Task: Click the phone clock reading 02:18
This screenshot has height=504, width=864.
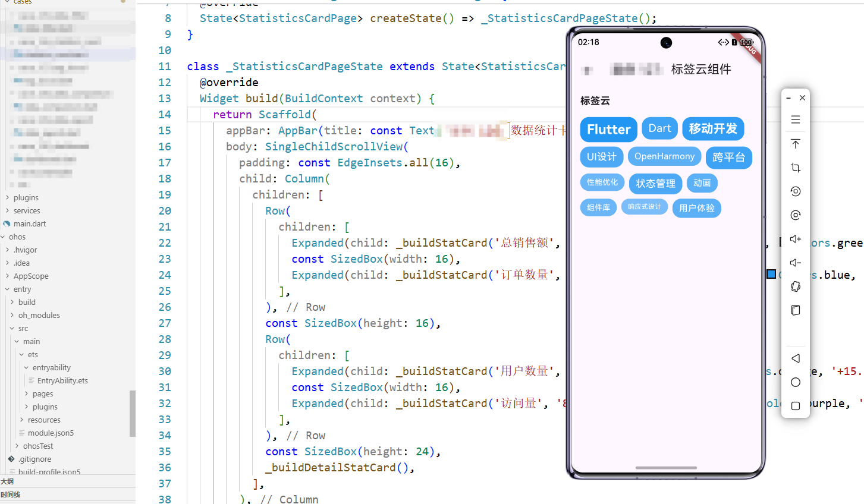Action: (589, 42)
